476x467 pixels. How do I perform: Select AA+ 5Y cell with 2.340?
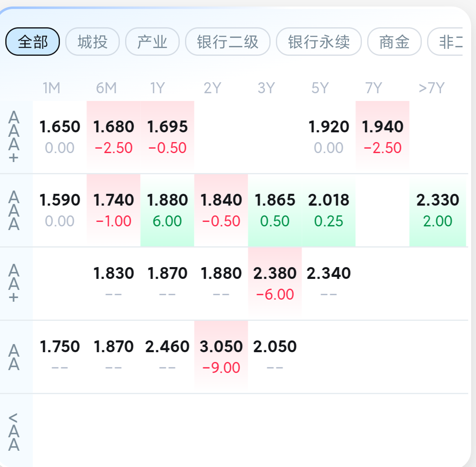point(329,283)
